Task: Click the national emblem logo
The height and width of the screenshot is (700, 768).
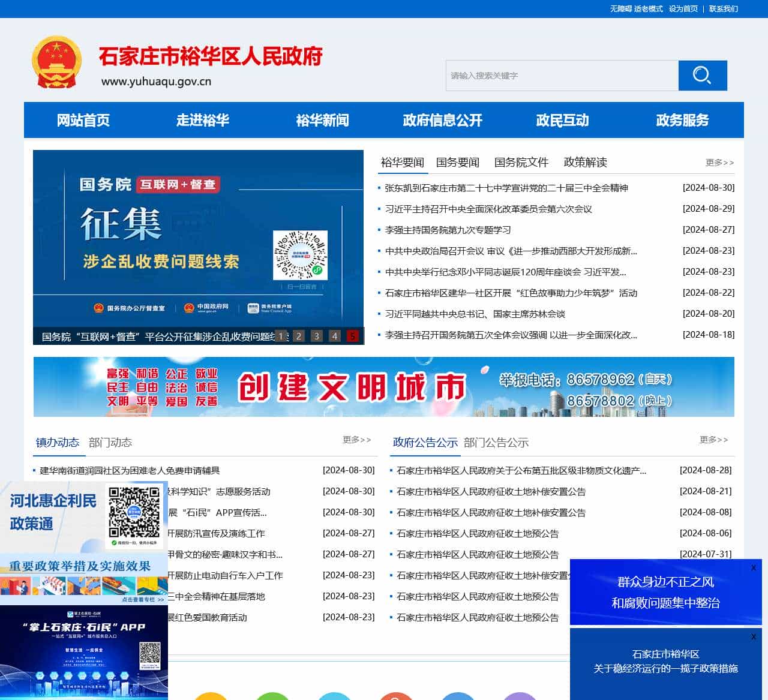Action: tap(56, 63)
